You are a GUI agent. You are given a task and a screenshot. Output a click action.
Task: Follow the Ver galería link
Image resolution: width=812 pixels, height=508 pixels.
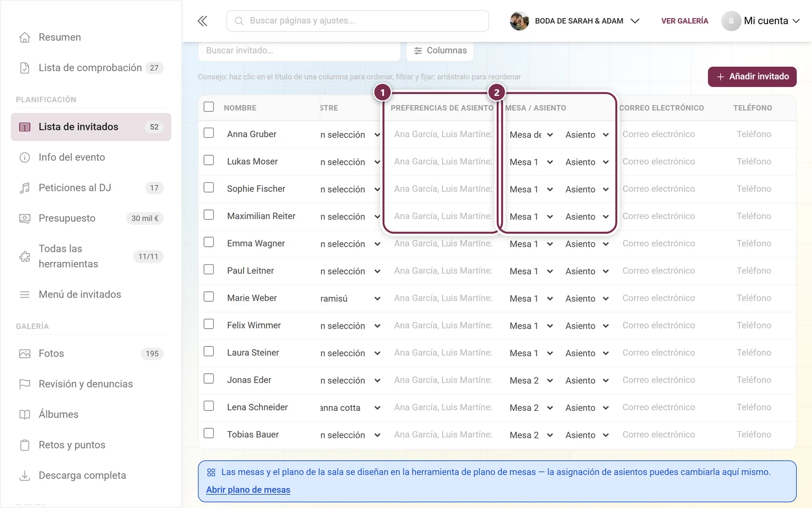(x=685, y=21)
